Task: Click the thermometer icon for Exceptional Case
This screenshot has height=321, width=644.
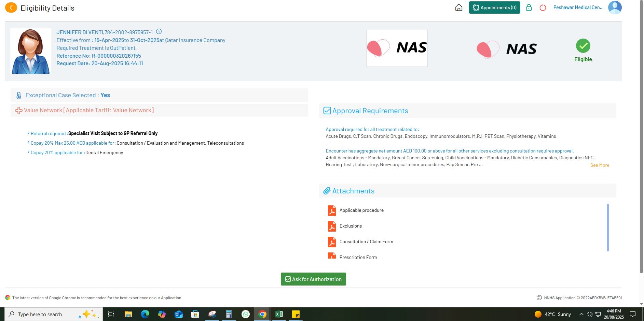Action: (x=19, y=96)
